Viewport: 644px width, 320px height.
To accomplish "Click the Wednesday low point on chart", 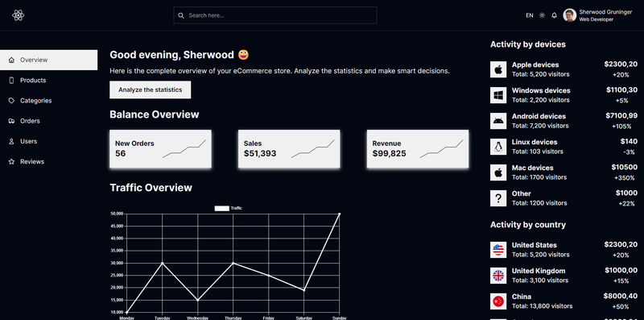I will point(197,300).
